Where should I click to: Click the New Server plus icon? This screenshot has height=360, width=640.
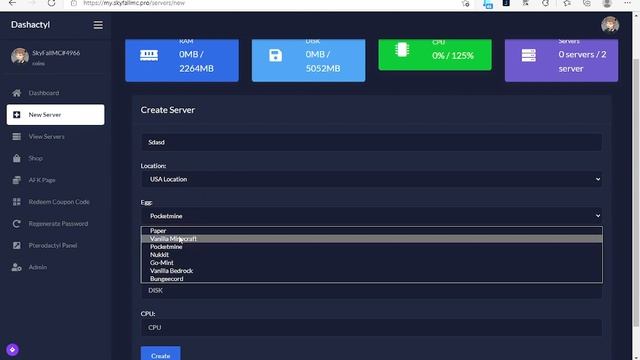coord(16,115)
